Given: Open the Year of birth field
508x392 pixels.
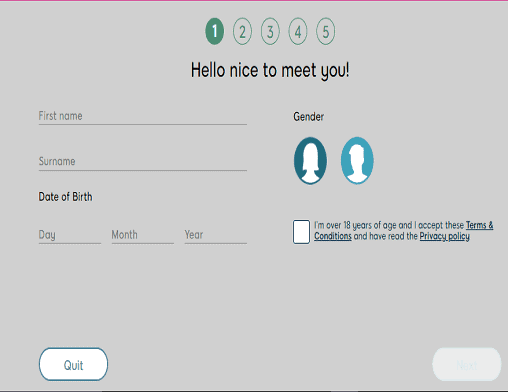Looking at the screenshot, I should coord(216,235).
